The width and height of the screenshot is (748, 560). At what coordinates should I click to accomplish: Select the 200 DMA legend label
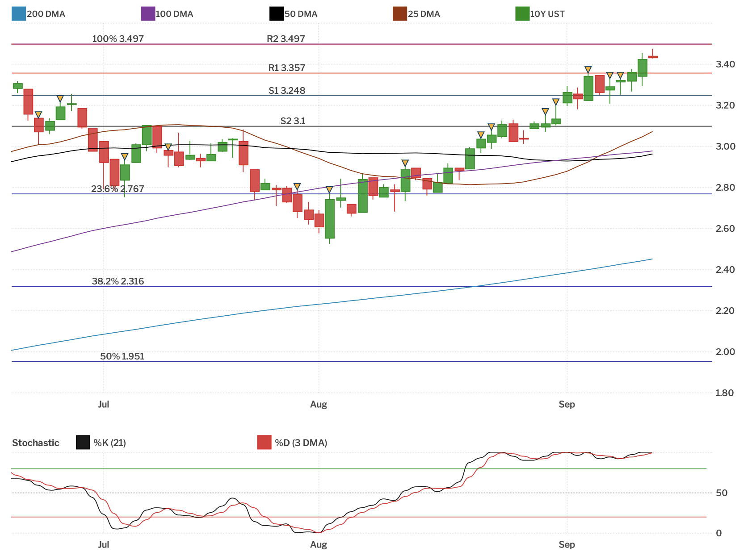click(46, 14)
